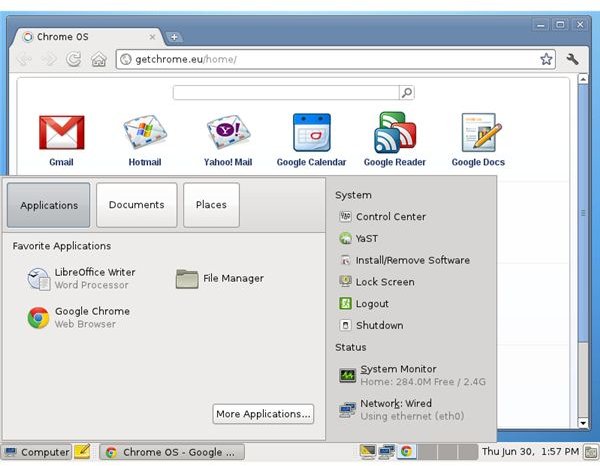Close the Chrome OS tab

152,37
